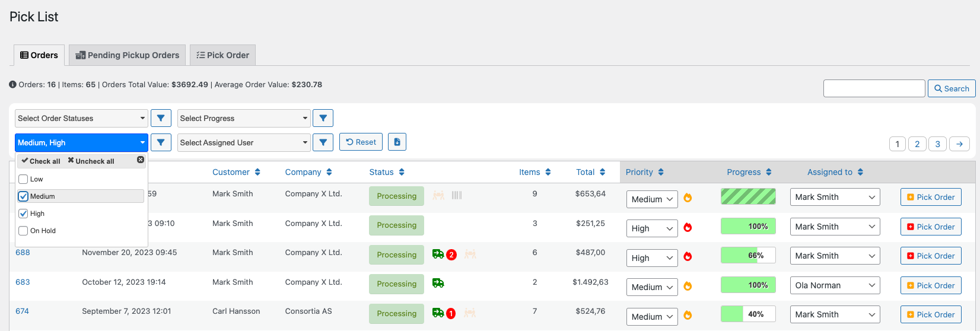Screen dimensions: 980x331
Task: Click Check all in priority dropdown
Action: tap(41, 161)
